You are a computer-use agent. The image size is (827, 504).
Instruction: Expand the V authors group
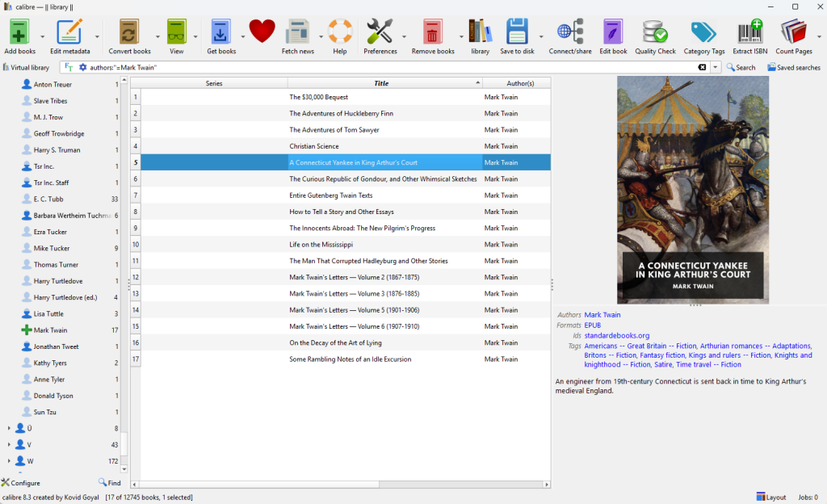[x=8, y=444]
